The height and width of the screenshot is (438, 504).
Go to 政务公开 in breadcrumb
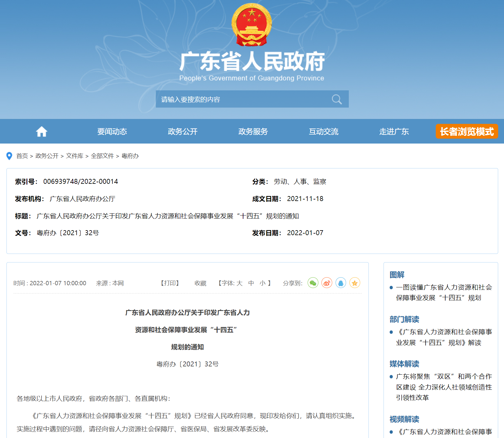click(x=47, y=156)
